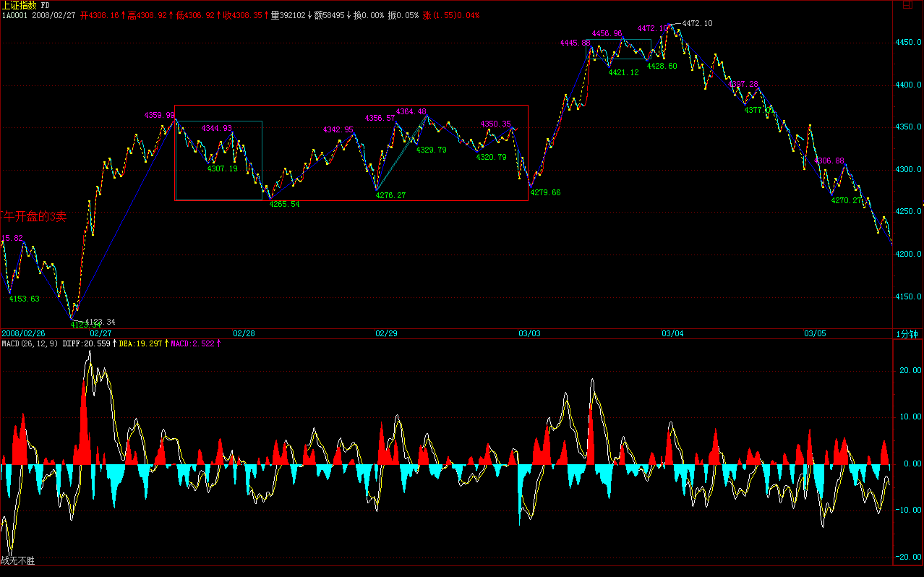
Task: Click the 1A0001 stock code label
Action: coord(14,15)
